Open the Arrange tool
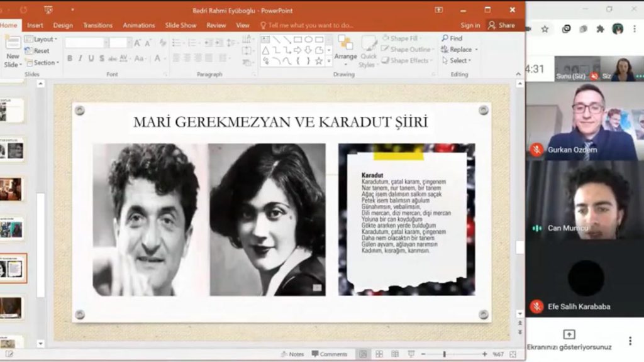 pyautogui.click(x=345, y=51)
